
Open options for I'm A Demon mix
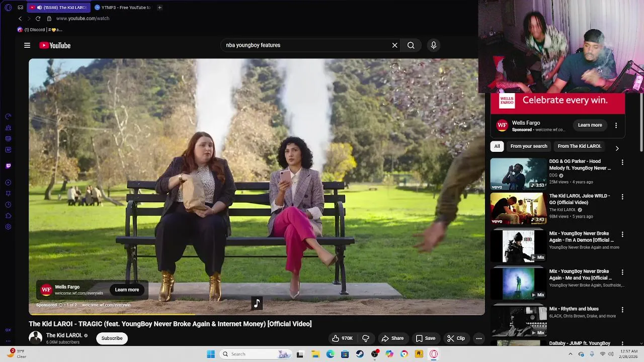coord(622,234)
